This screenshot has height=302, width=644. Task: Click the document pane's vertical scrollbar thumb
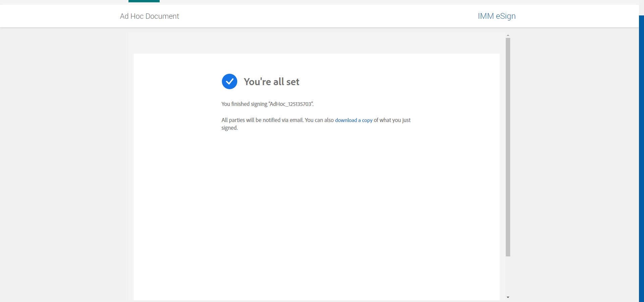508,147
